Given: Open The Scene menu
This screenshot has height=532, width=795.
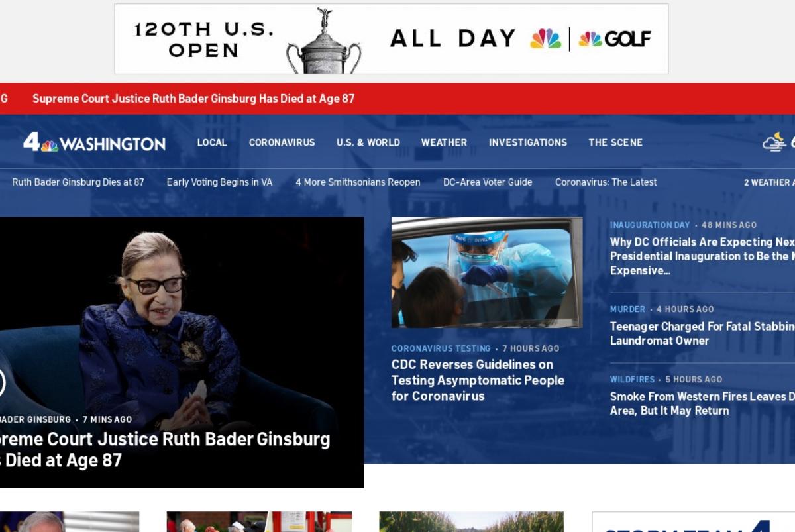Looking at the screenshot, I should (x=615, y=142).
